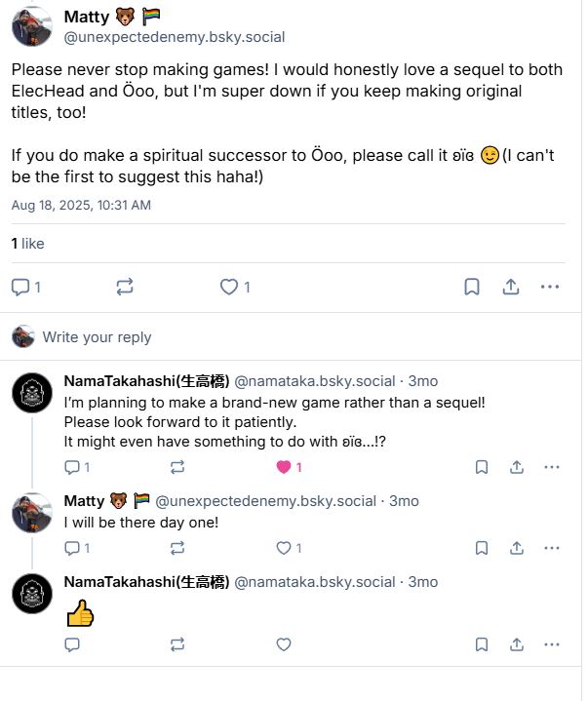Share NamaTakahashi's thumbs-up reply

pos(517,644)
